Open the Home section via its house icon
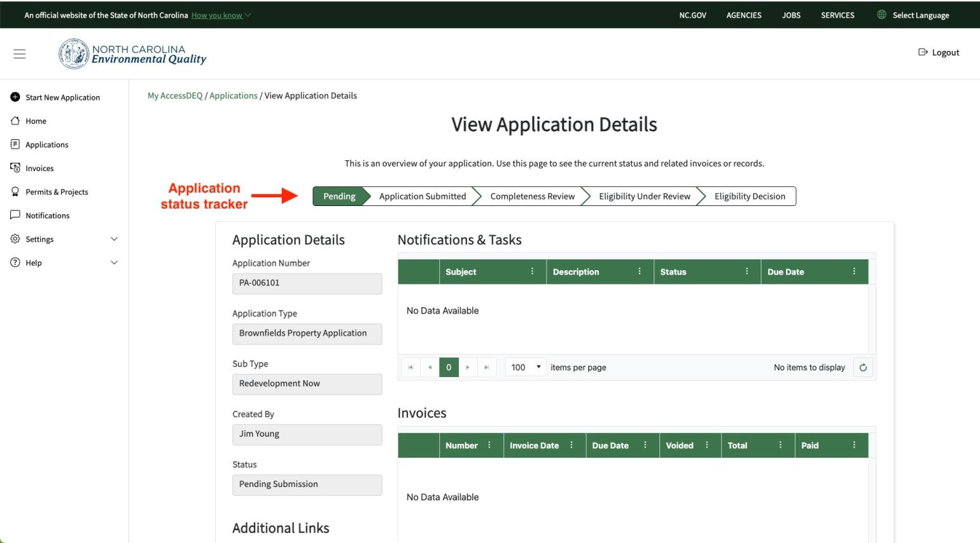The width and height of the screenshot is (980, 543). [15, 121]
